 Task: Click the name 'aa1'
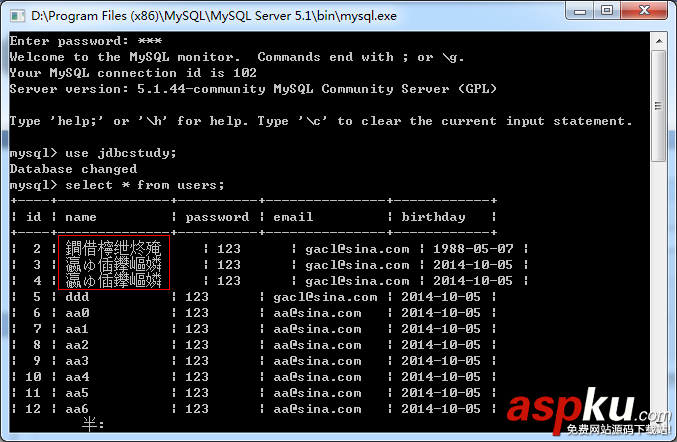[x=77, y=329]
